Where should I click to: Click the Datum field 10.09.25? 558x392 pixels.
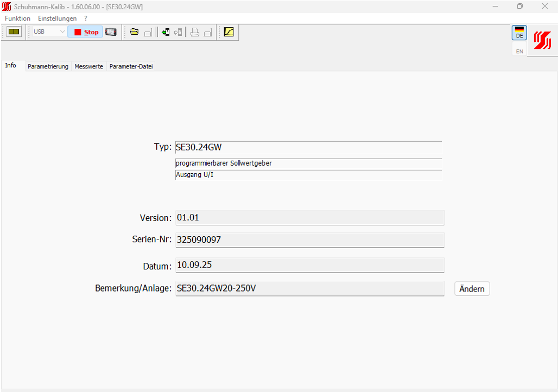(310, 265)
